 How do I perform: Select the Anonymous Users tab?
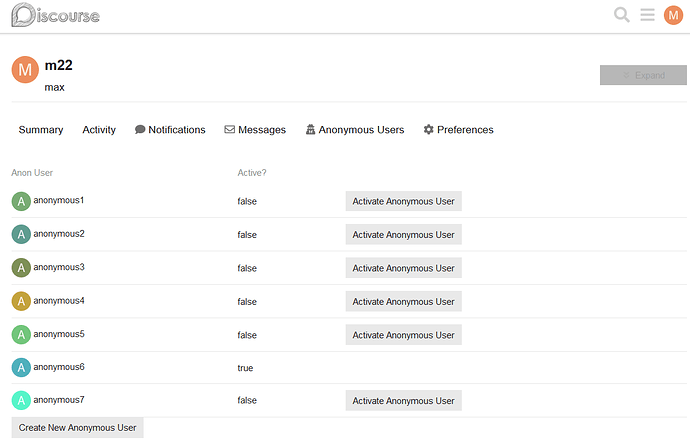[355, 130]
